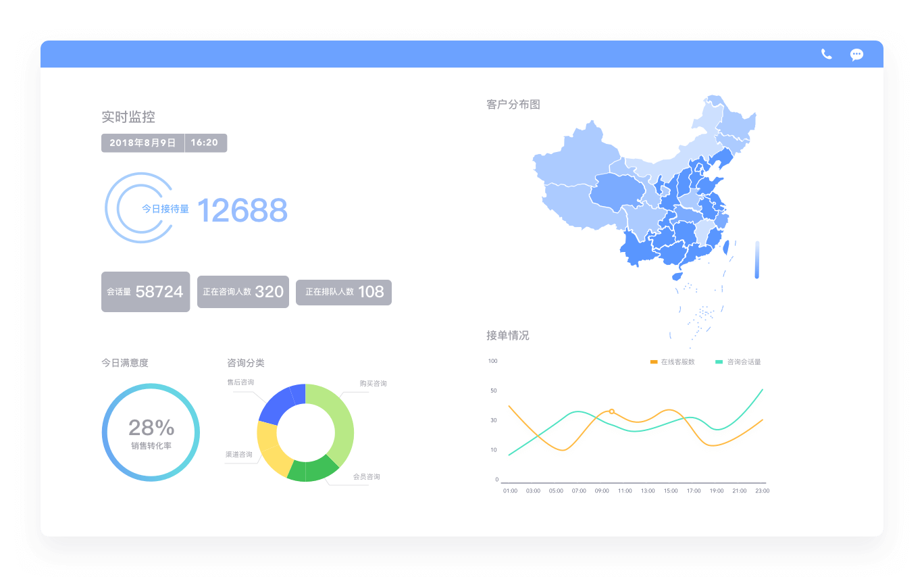Click the 12688 reception count number
The height and width of the screenshot is (577, 924).
click(x=242, y=211)
